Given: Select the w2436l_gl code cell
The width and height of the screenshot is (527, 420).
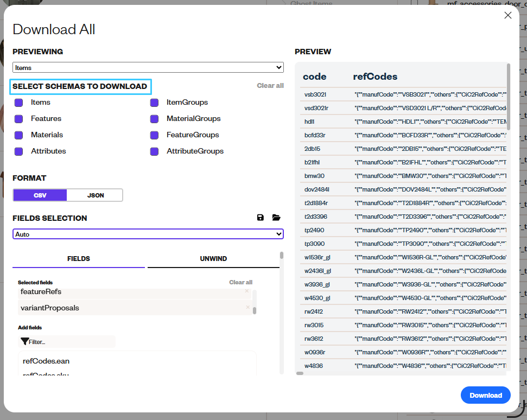Looking at the screenshot, I should 318,271.
